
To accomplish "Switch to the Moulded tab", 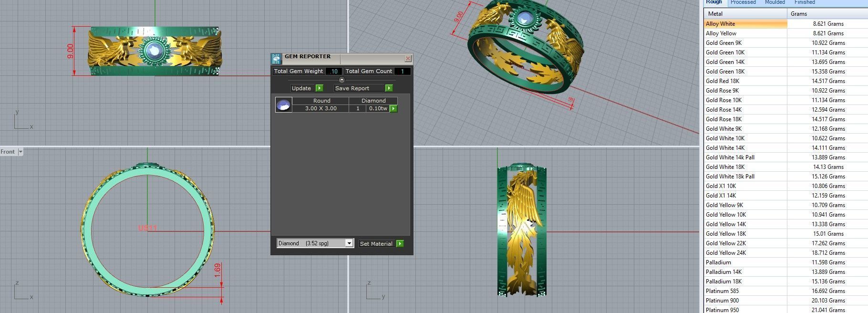I will click(x=775, y=2).
